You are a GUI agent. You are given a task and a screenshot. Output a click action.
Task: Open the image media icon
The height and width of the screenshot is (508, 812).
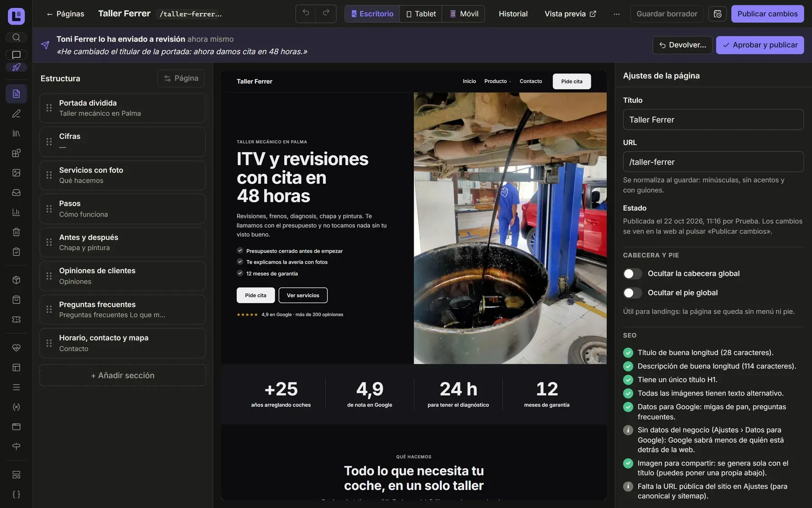pyautogui.click(x=16, y=172)
